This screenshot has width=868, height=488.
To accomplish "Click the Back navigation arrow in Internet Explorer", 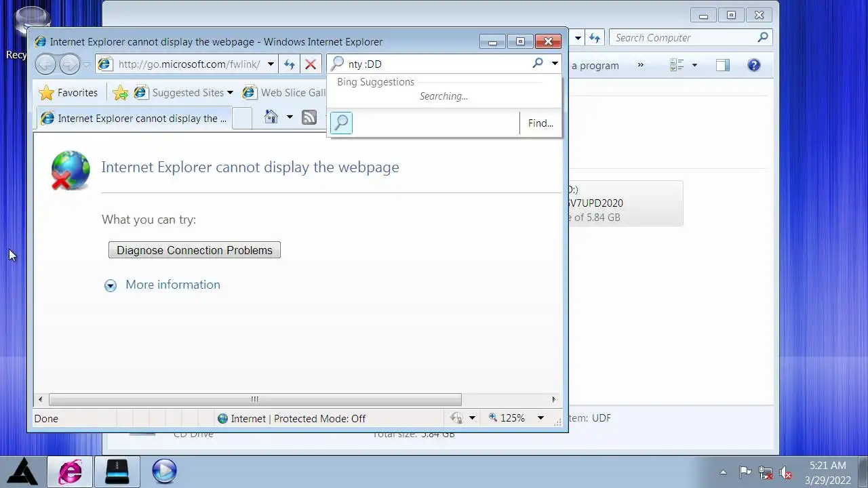I will (45, 64).
